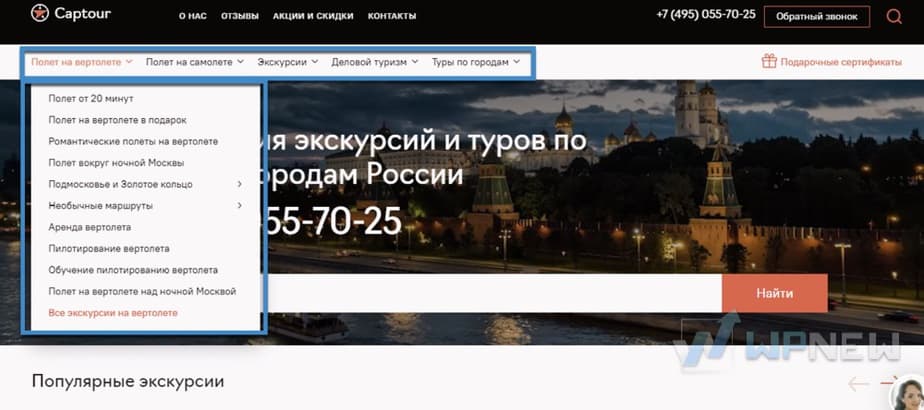The width and height of the screenshot is (924, 410).
Task: Open site search magnifier icon
Action: pos(894,16)
